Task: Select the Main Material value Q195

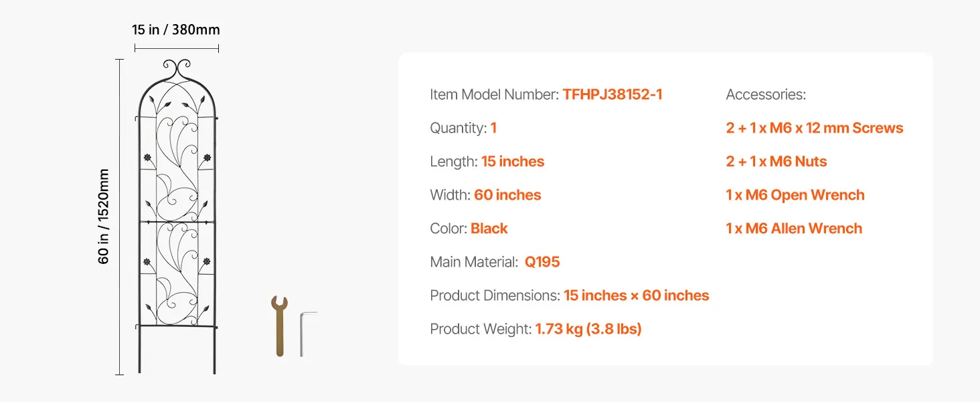Action: coord(542,262)
